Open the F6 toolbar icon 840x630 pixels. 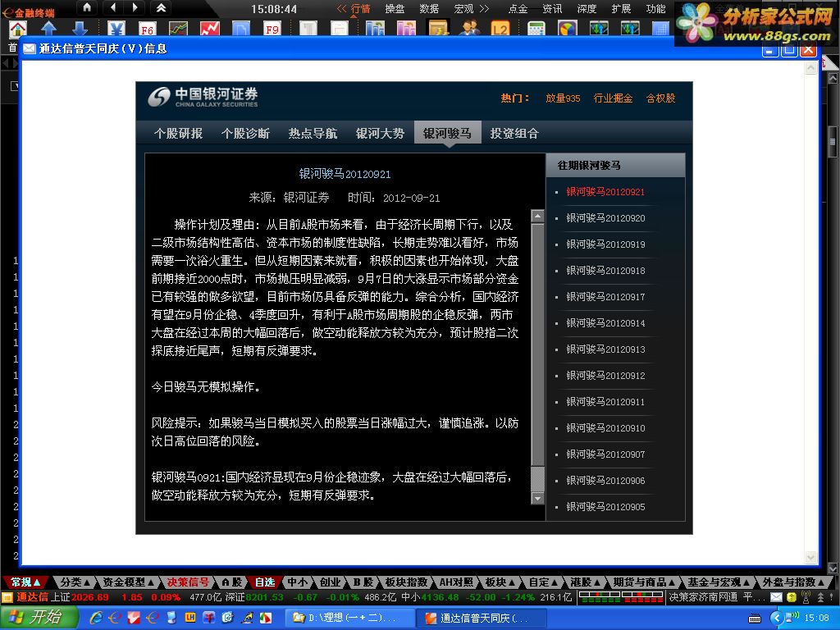(147, 29)
